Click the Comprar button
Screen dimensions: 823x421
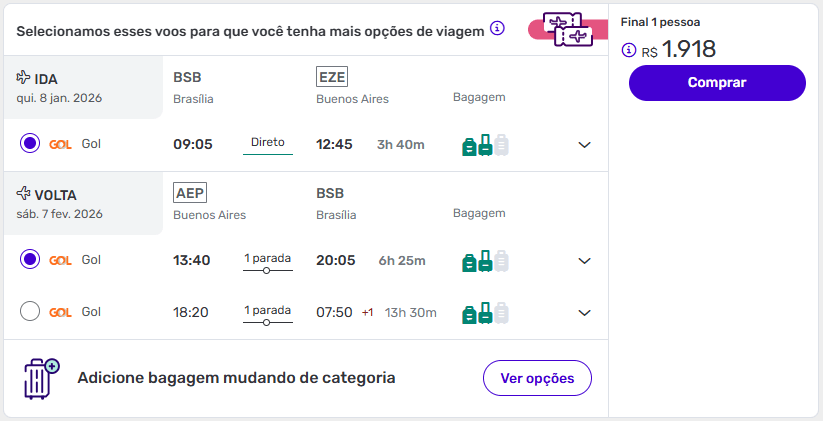717,83
